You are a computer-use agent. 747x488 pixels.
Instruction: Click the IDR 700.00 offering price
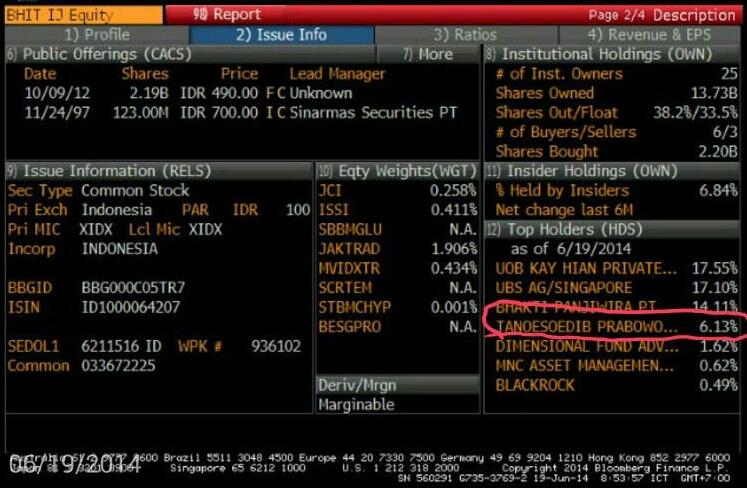(x=219, y=113)
